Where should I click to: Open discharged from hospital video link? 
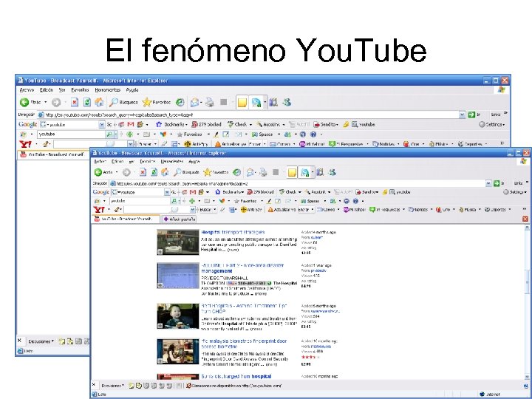(x=236, y=376)
